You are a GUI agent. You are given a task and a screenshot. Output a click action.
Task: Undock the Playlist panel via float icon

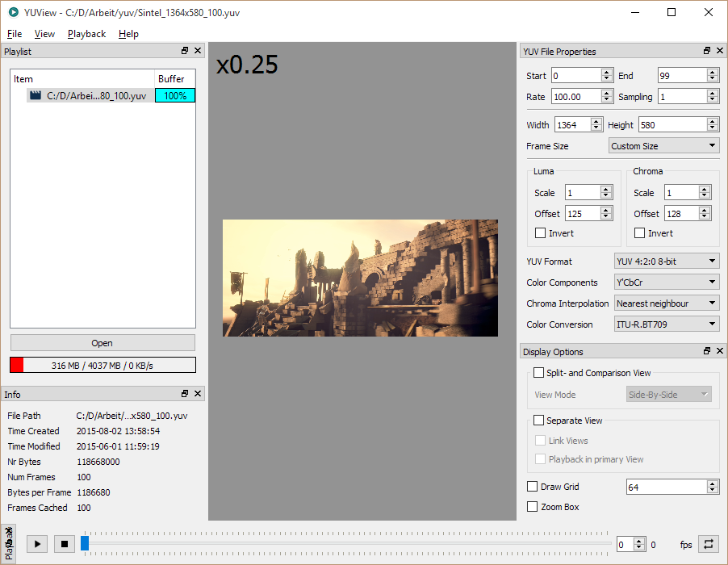185,51
